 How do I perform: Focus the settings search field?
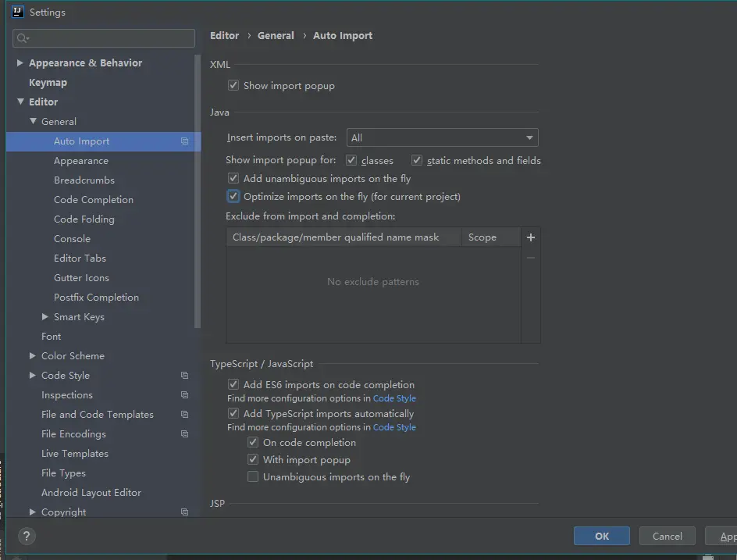click(x=109, y=38)
